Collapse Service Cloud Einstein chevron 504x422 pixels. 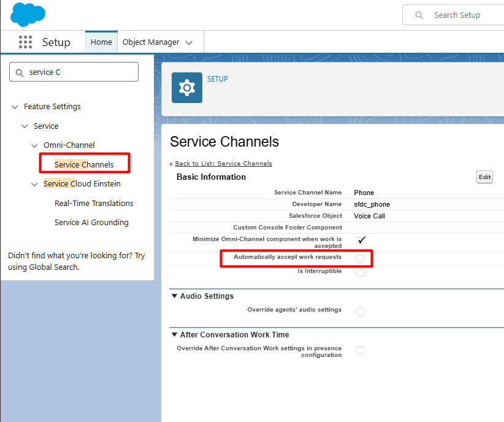tap(34, 184)
